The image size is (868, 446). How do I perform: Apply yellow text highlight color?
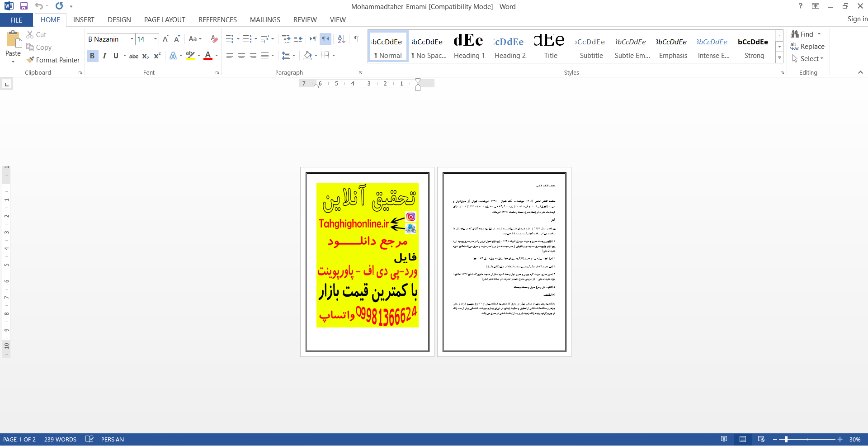pyautogui.click(x=190, y=56)
